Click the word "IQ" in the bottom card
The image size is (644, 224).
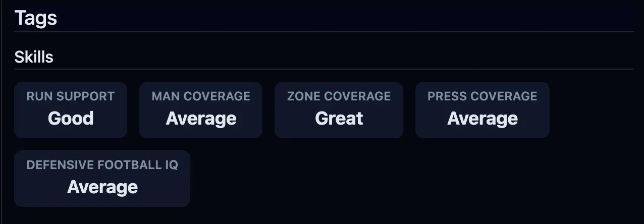click(x=171, y=165)
